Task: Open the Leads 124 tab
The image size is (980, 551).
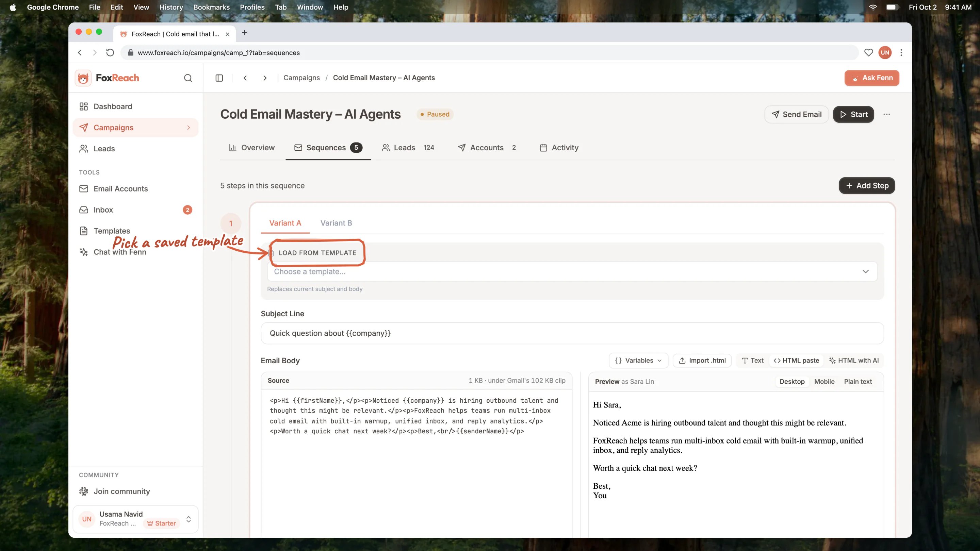Action: pyautogui.click(x=408, y=148)
